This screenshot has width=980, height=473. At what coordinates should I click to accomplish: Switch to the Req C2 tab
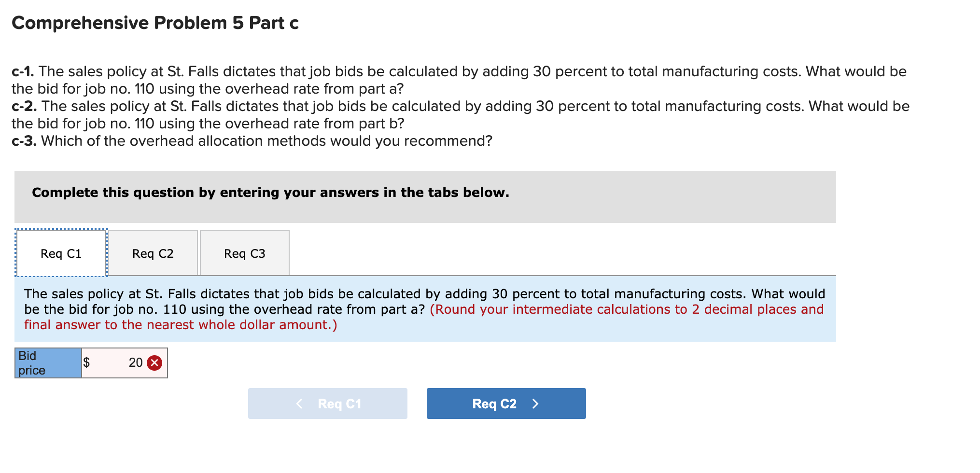coord(153,253)
